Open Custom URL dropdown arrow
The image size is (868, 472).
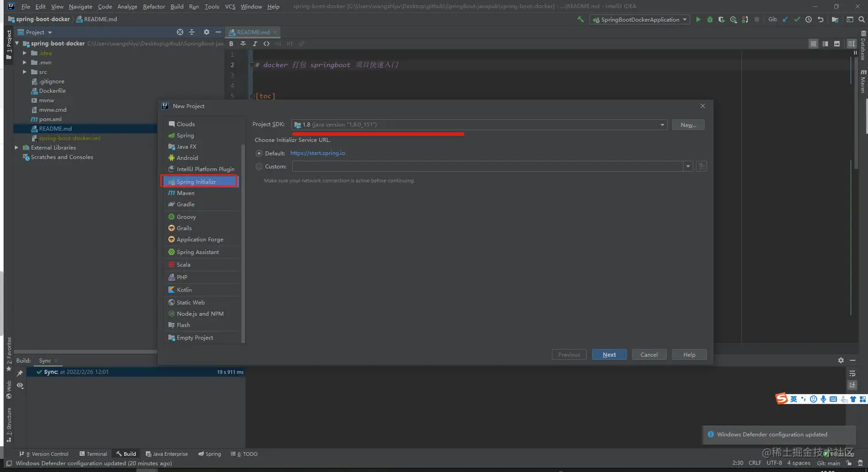click(688, 167)
